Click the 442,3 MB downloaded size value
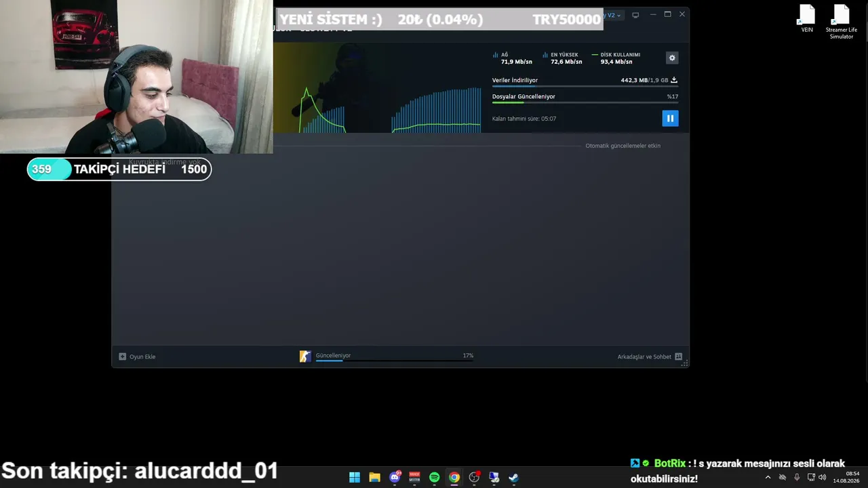The image size is (868, 488). (634, 80)
